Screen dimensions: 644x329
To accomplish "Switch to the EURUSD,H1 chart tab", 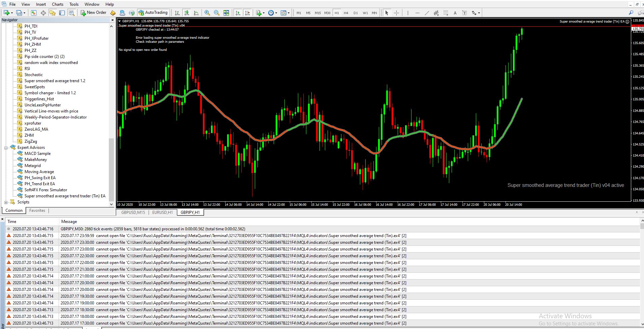I will [x=162, y=212].
